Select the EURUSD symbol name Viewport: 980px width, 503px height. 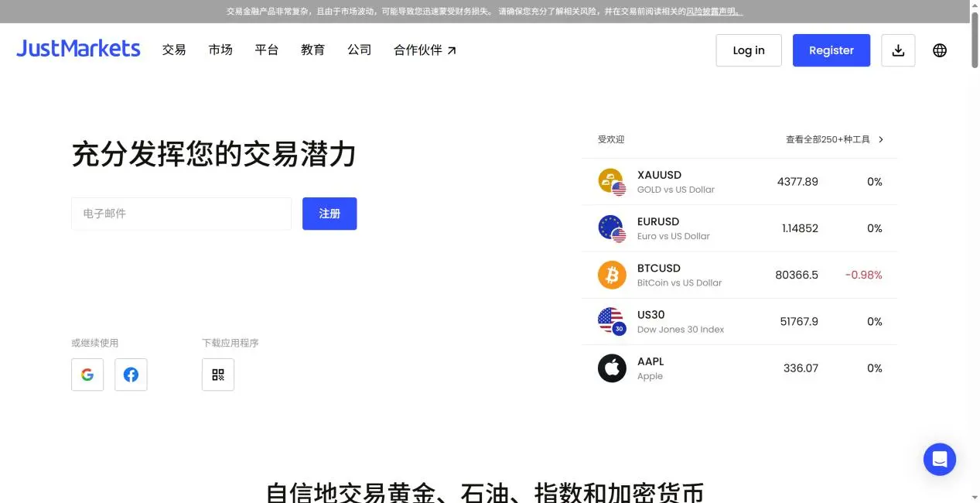pyautogui.click(x=658, y=221)
